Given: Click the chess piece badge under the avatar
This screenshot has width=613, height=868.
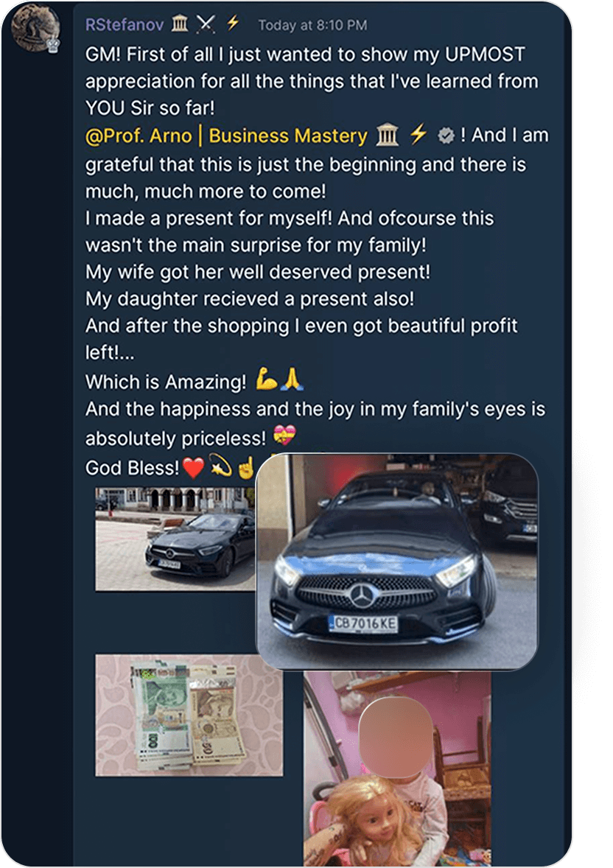Looking at the screenshot, I should pos(53,45).
